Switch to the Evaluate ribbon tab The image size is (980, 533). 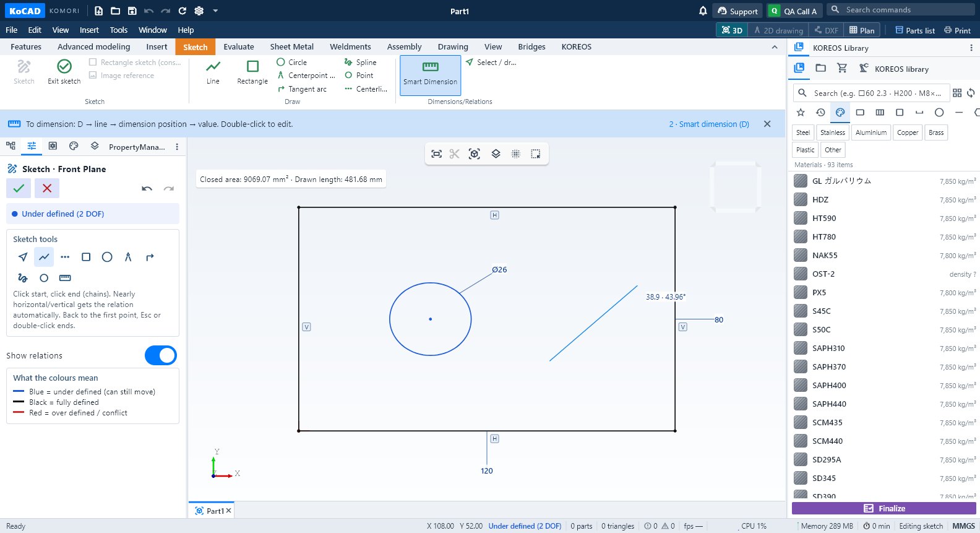click(x=239, y=46)
